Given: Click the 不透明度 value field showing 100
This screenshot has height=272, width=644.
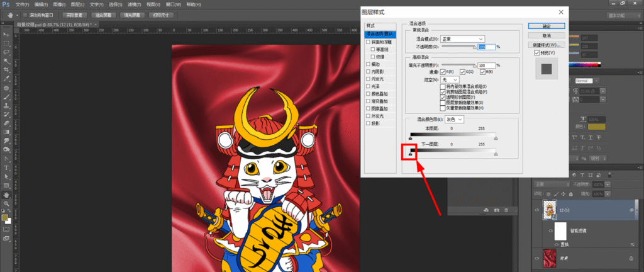Looking at the screenshot, I should pyautogui.click(x=487, y=47).
